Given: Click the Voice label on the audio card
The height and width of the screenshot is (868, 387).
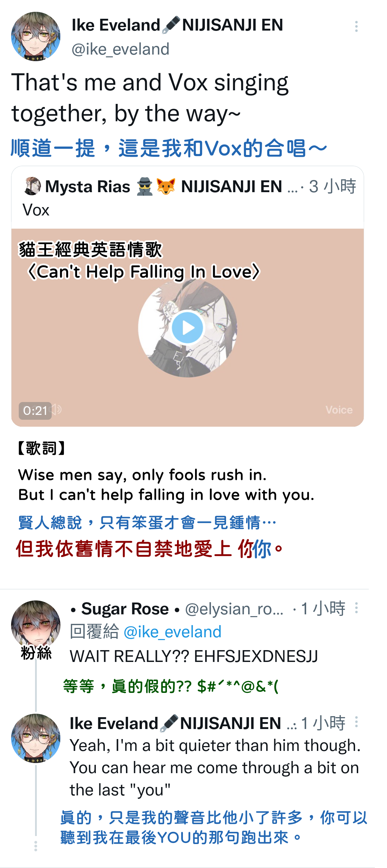Looking at the screenshot, I should coord(339,410).
